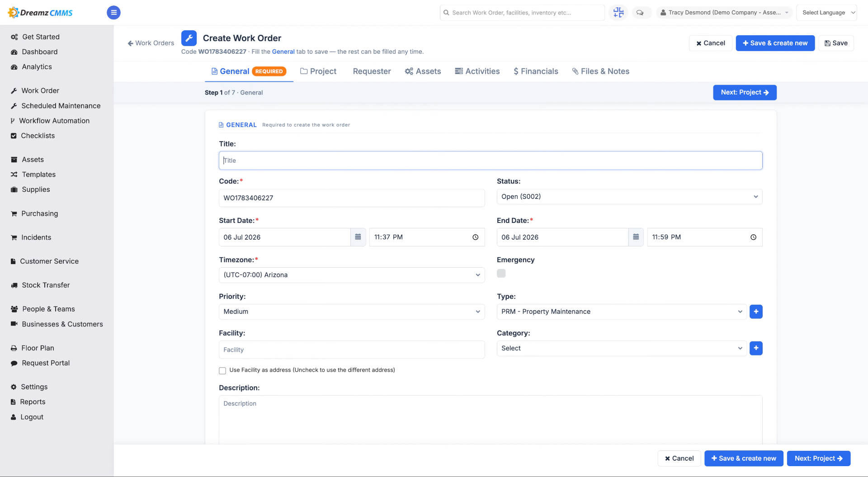Toggle the sidebar hamburger menu button

pos(113,13)
